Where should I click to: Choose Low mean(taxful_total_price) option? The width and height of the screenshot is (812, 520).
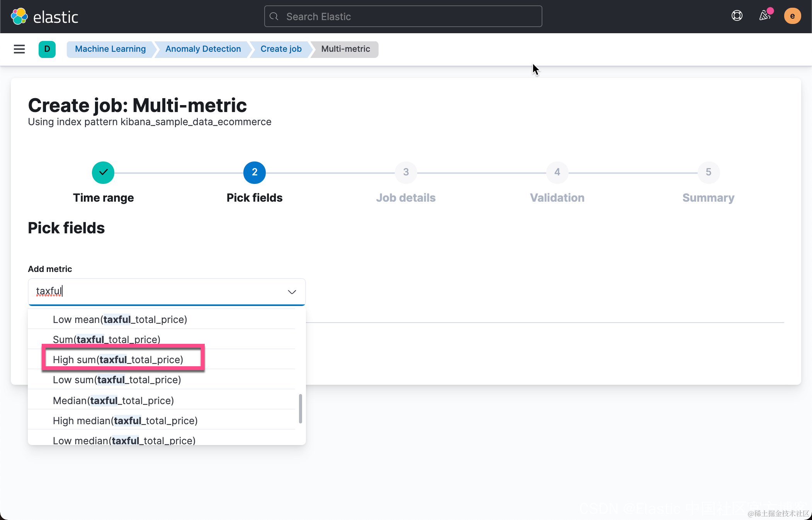120,319
